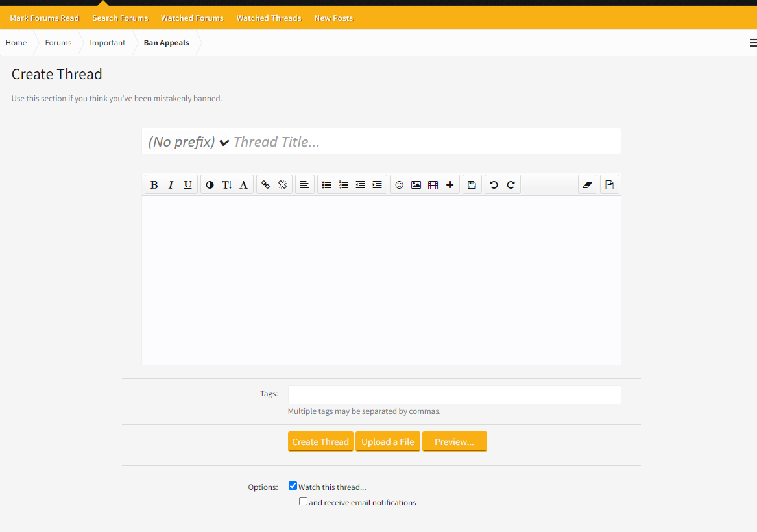Expand the (No prefix) dropdown
The image size is (757, 532).
tap(189, 142)
